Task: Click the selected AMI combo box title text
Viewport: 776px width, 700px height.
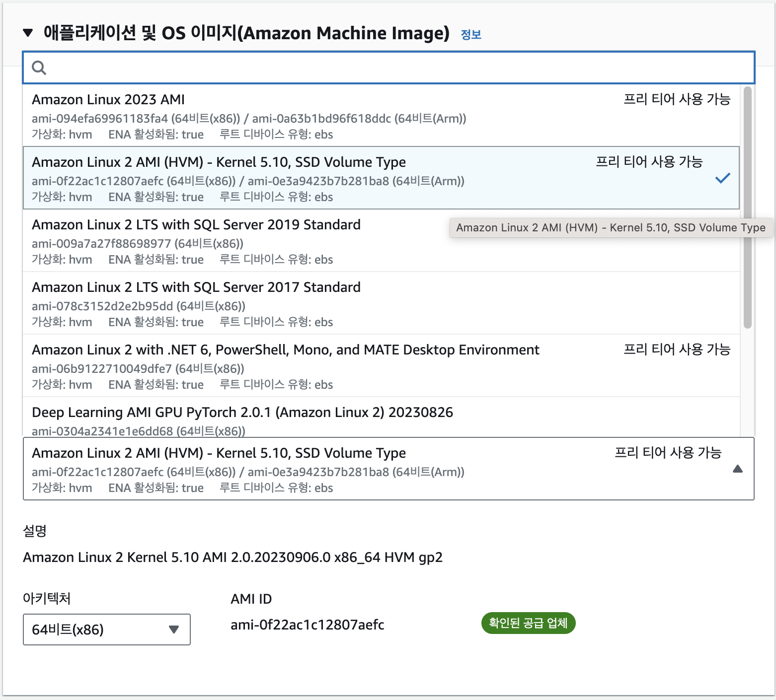Action: [219, 453]
